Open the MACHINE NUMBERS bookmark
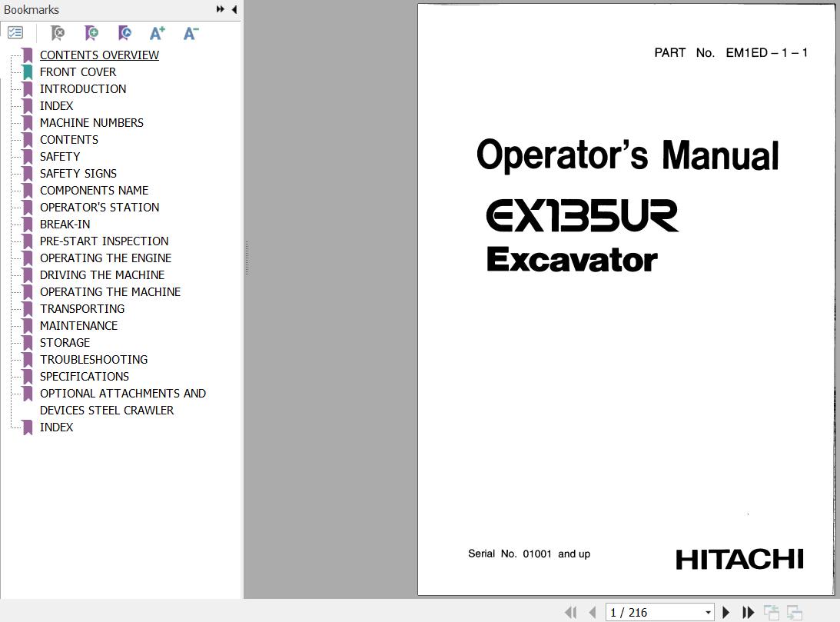The width and height of the screenshot is (840, 622). pyautogui.click(x=91, y=123)
